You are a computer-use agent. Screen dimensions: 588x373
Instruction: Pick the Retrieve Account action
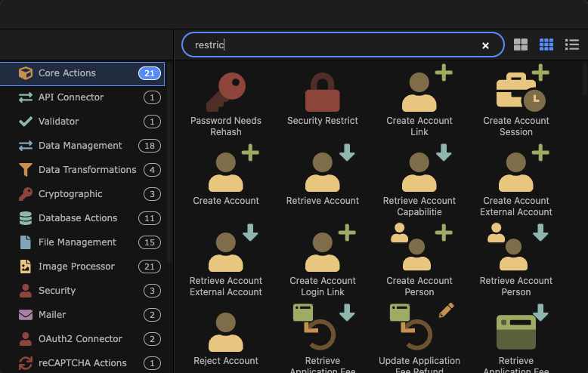[323, 174]
